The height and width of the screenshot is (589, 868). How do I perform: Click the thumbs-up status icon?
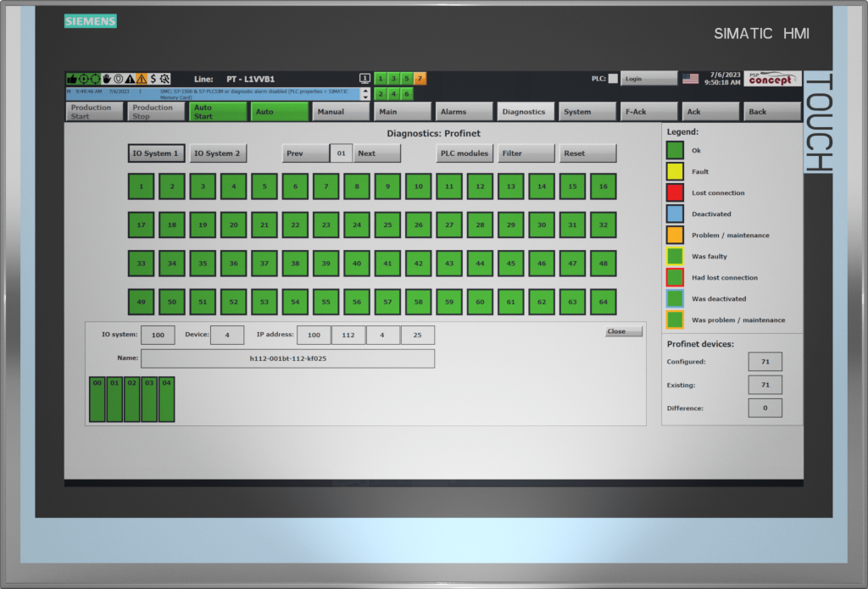coord(71,79)
